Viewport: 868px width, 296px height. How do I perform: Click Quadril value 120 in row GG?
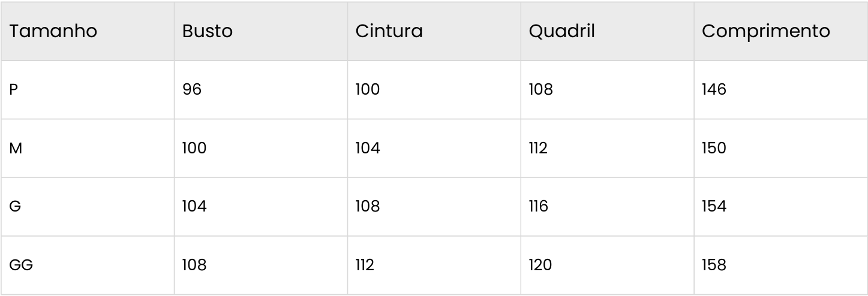point(540,265)
